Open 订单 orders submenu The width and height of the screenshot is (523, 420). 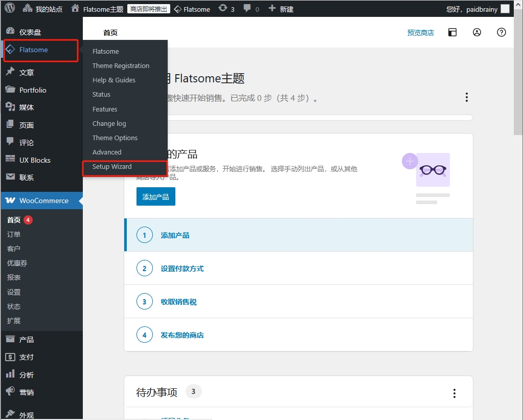[14, 234]
